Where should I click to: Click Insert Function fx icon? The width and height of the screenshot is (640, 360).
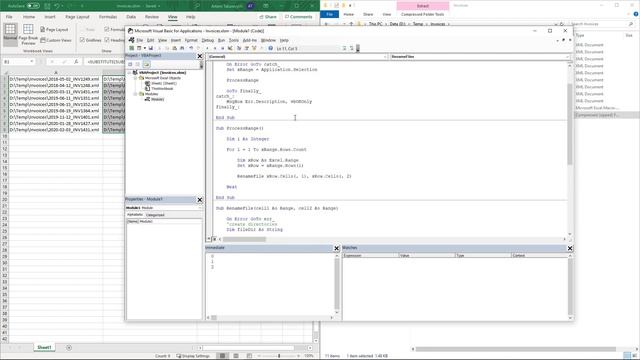76,62
